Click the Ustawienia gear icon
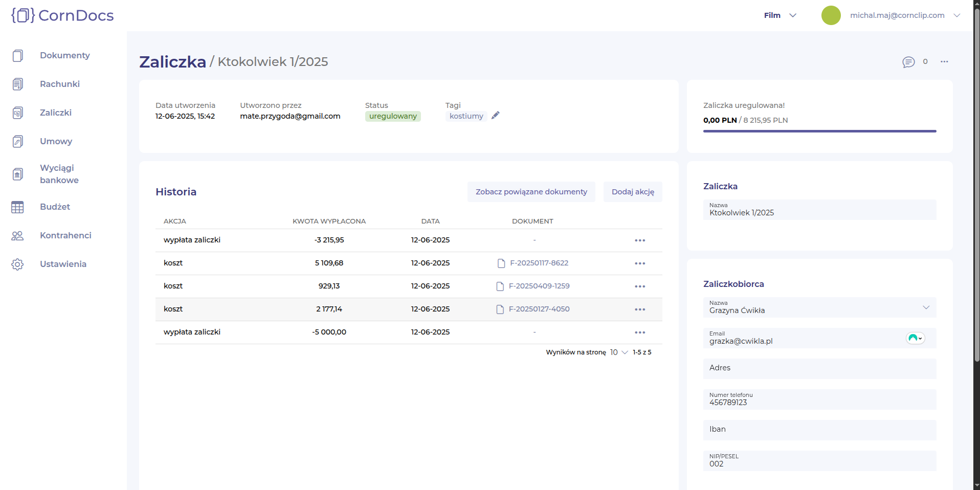 pos(17,264)
